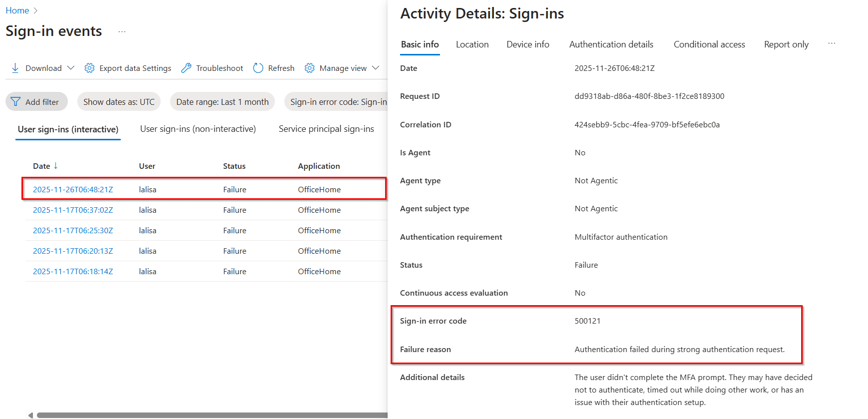Image resolution: width=868 pixels, height=419 pixels.
Task: Select the Conditional access tab
Action: tap(709, 44)
